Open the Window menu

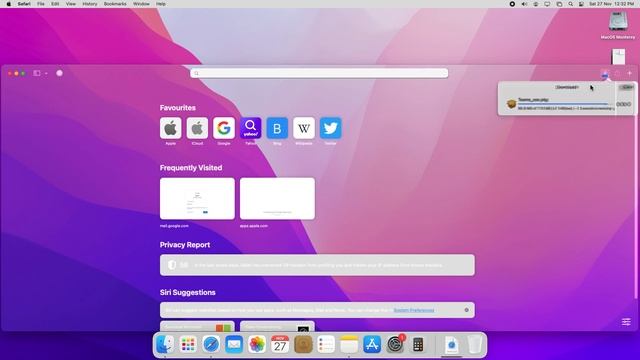(141, 4)
